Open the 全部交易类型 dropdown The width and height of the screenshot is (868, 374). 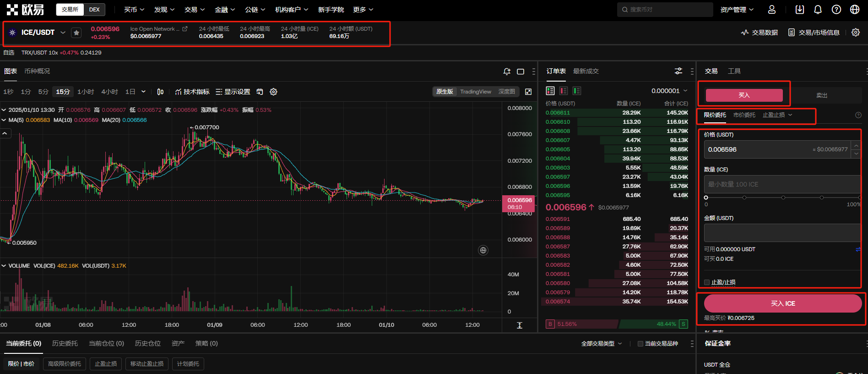click(601, 344)
